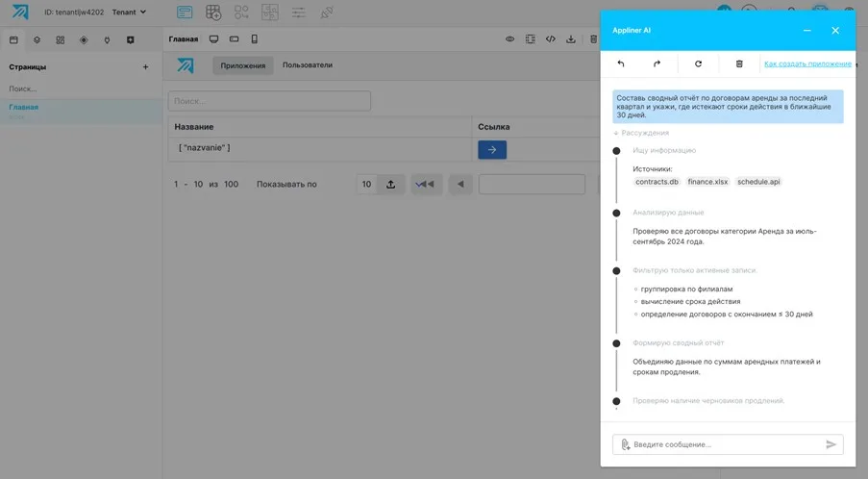Select the Главная page in the list
Screen dimensions: 868x479
tap(81, 112)
